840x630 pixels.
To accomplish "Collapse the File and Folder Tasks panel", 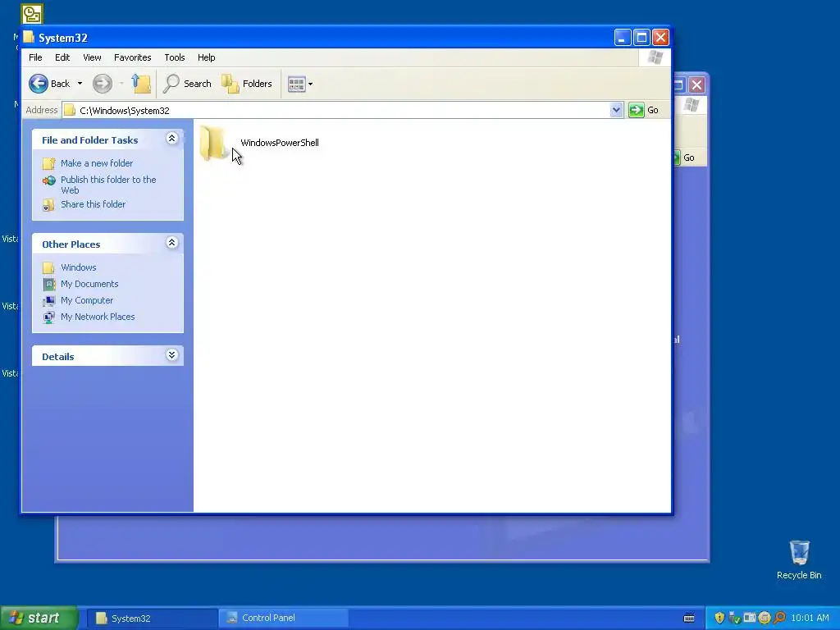I will pos(172,139).
